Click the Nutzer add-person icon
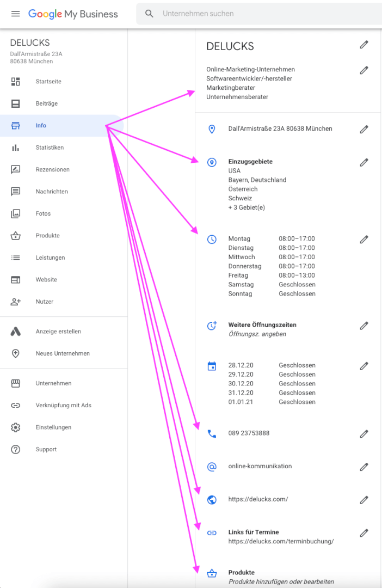Screen dimensions: 382x588 click(x=15, y=302)
